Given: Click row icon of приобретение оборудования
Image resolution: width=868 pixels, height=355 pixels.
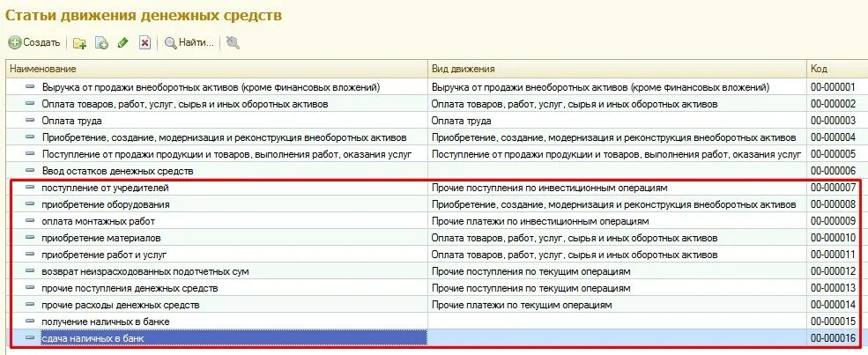Looking at the screenshot, I should coord(31,204).
